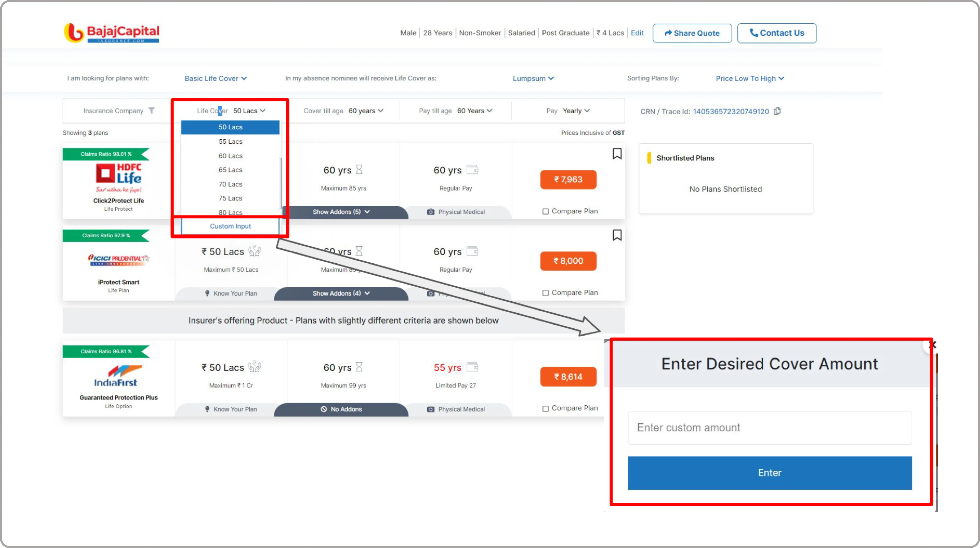Select 60 Lacs in Life Cover list
The image size is (980, 548).
[x=230, y=156]
